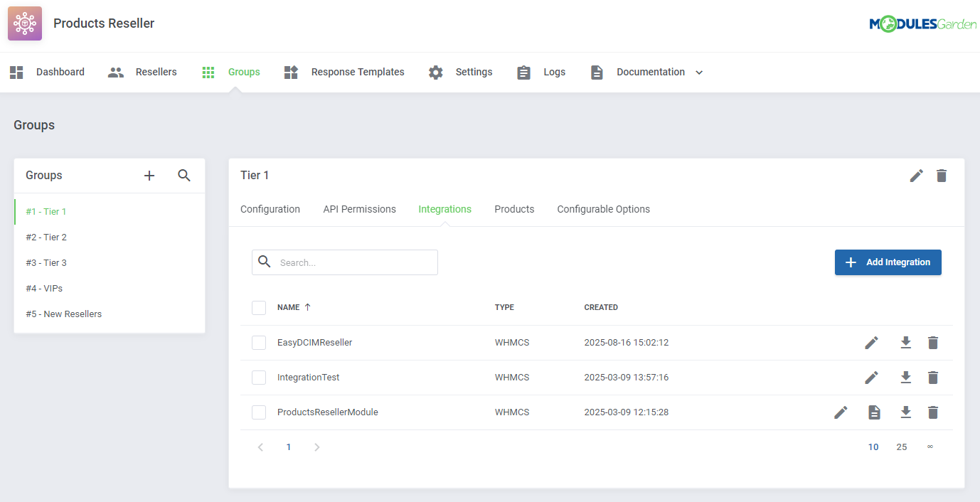Screen dimensions: 980x502
Task: Show 25 entries per page
Action: (x=901, y=447)
